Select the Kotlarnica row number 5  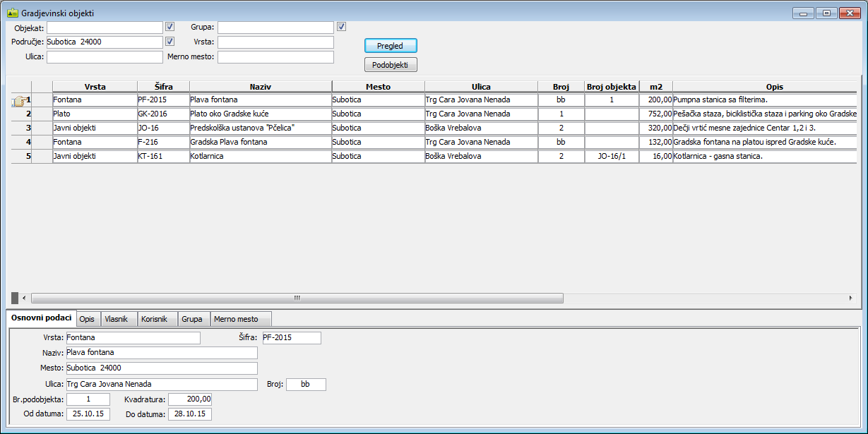(28, 156)
